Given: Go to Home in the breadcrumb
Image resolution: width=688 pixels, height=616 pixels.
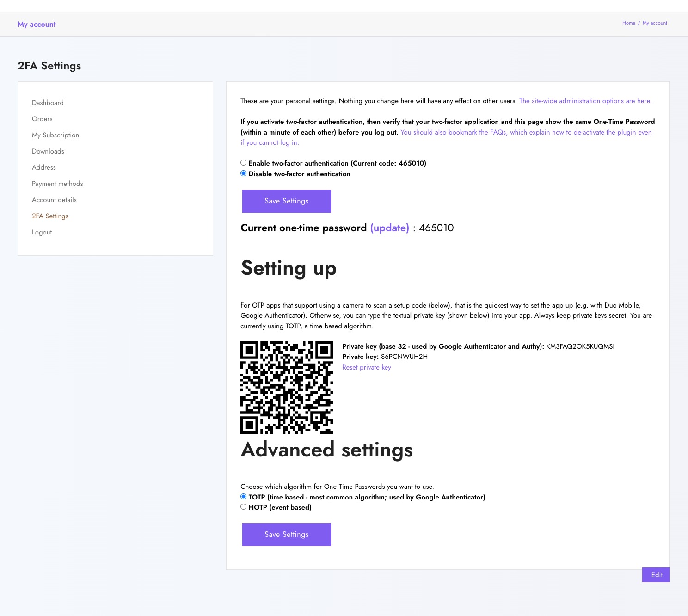Looking at the screenshot, I should 628,23.
